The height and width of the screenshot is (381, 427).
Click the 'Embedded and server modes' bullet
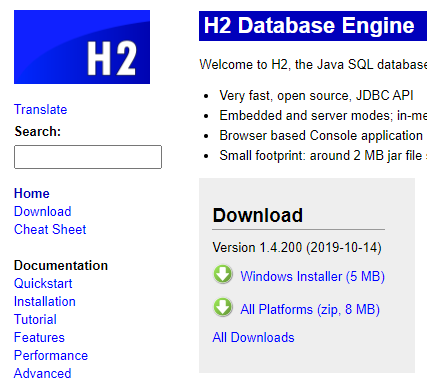click(323, 116)
